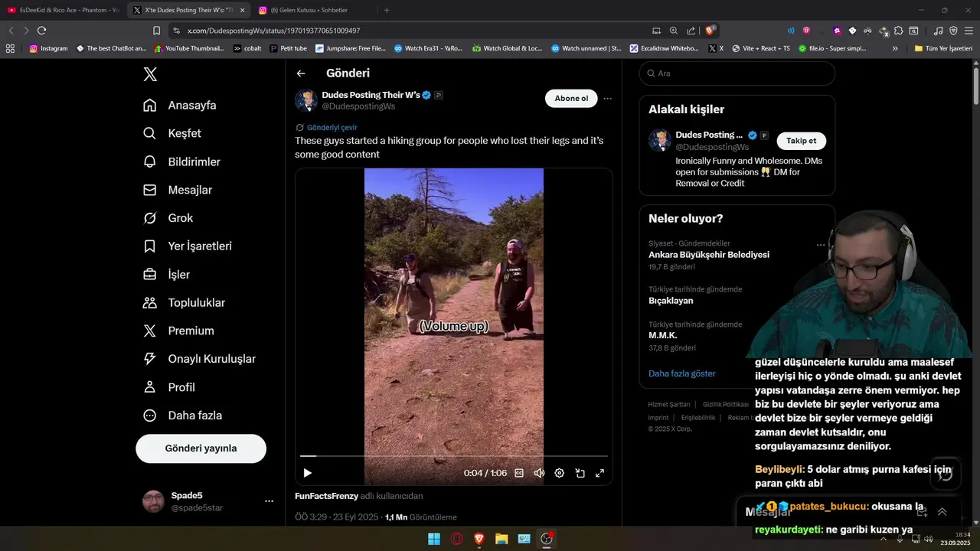980x551 pixels.
Task: Open Topluluklar communities
Action: (184, 302)
